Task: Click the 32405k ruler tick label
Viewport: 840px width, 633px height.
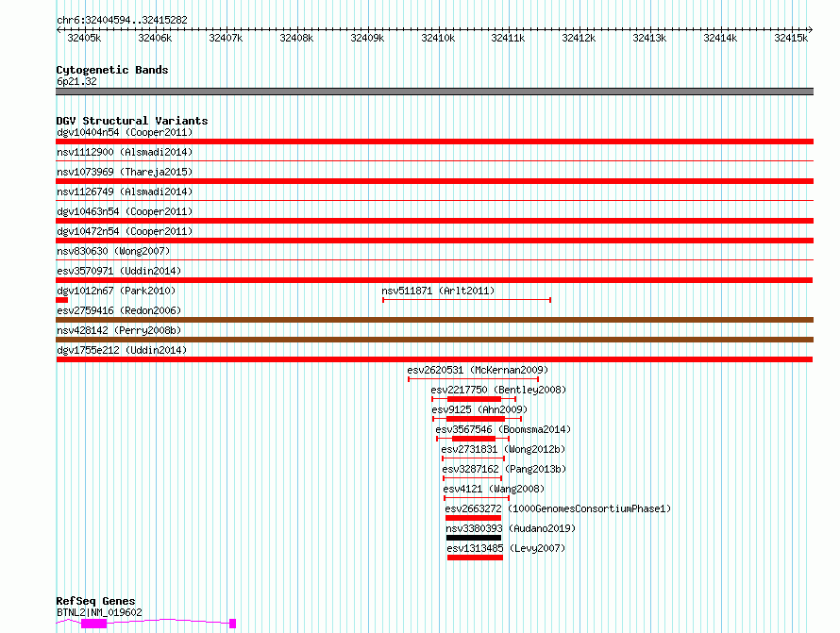Action: pyautogui.click(x=84, y=38)
